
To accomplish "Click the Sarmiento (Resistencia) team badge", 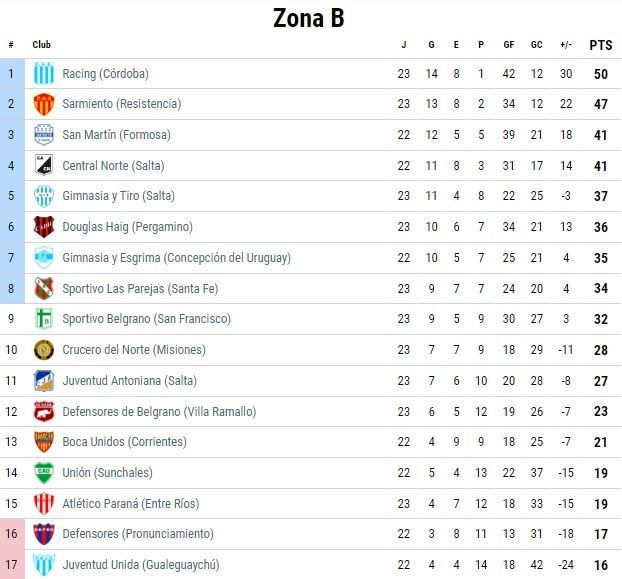I will point(43,104).
